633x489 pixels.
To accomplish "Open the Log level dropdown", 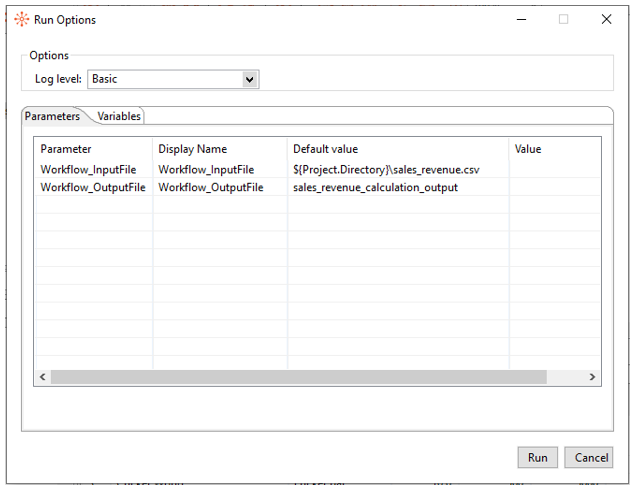I will (x=249, y=79).
